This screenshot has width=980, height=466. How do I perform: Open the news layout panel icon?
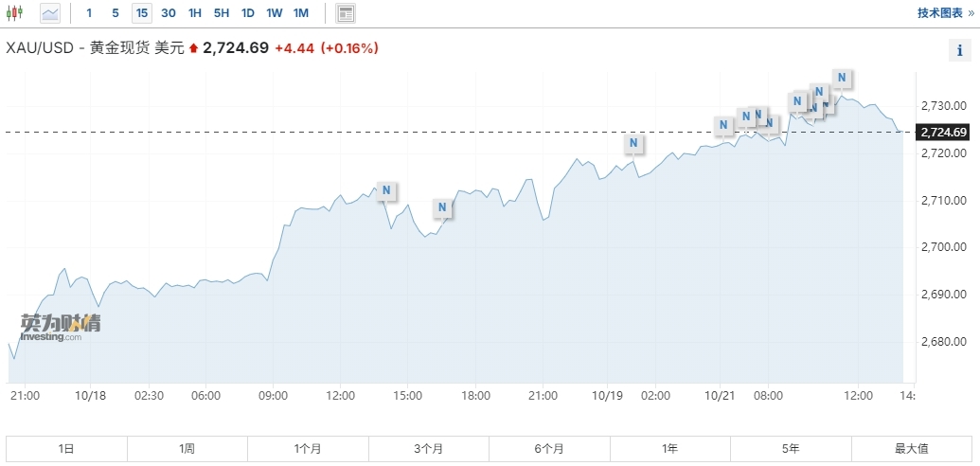(x=346, y=13)
